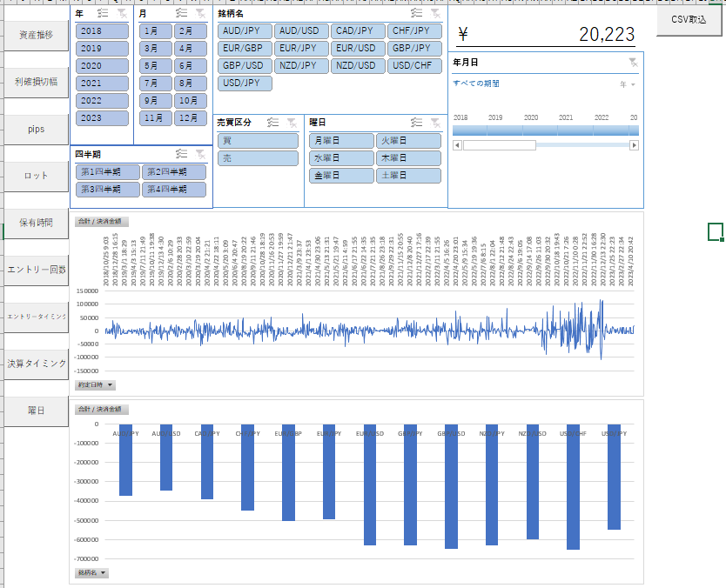Click the 合計 / 決済金額 field button on bar chart
726x588 pixels.
pyautogui.click(x=101, y=410)
